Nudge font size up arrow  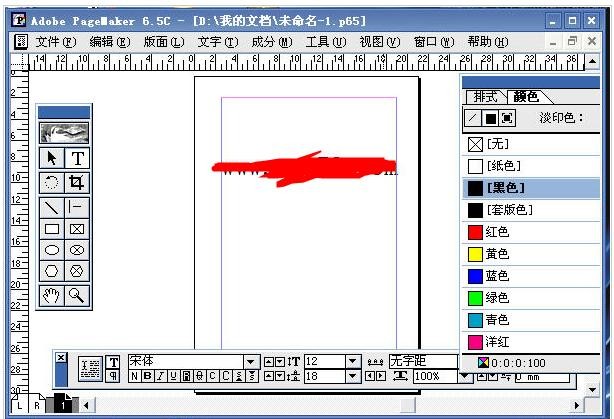click(269, 361)
